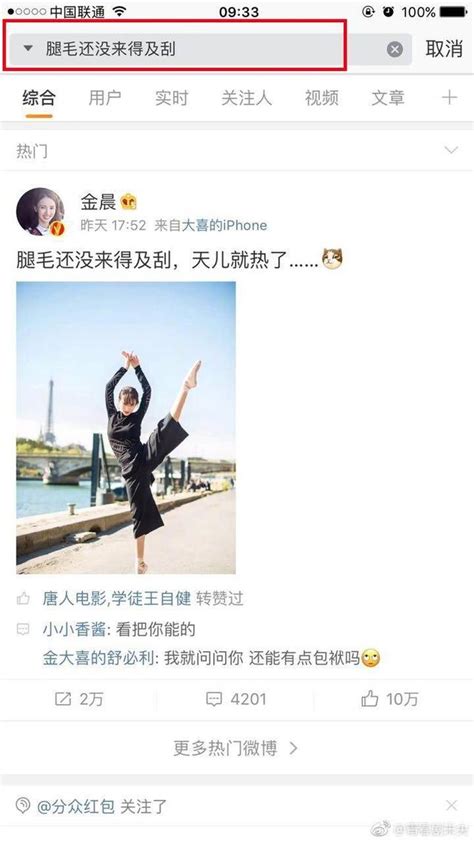Tap the comment icon showing 4201
This screenshot has width=474, height=842.
(214, 699)
